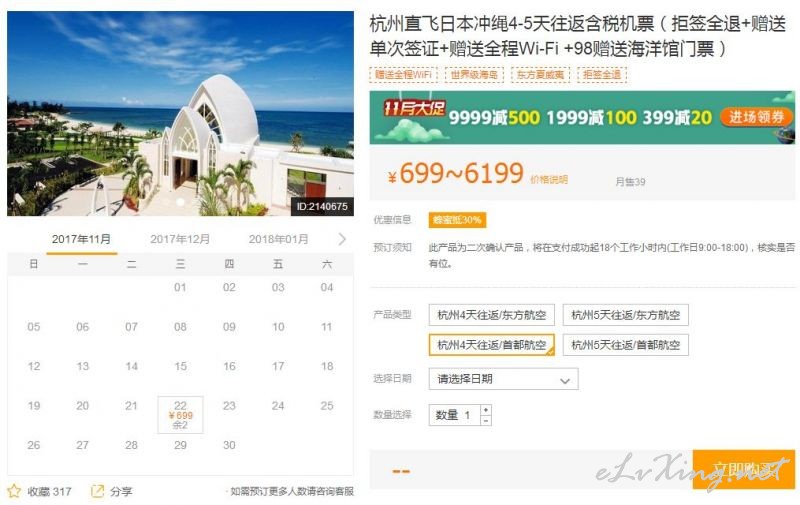This screenshot has width=800, height=505.
Task: Select 杭州5天往返/首都航空 product type
Action: click(x=626, y=345)
